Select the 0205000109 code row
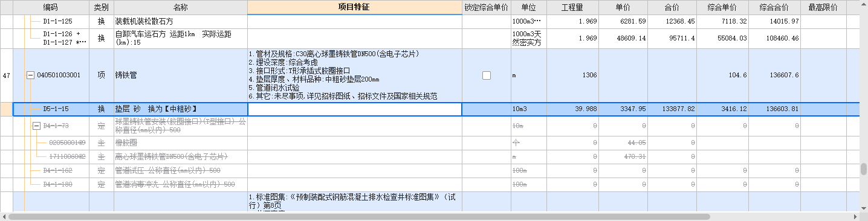Screen dimensions: 868x221 [67, 143]
